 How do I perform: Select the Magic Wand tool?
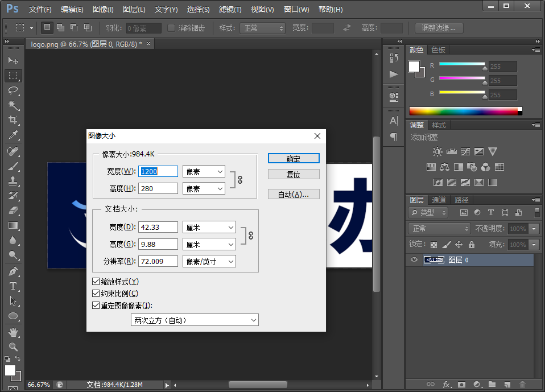(x=13, y=105)
